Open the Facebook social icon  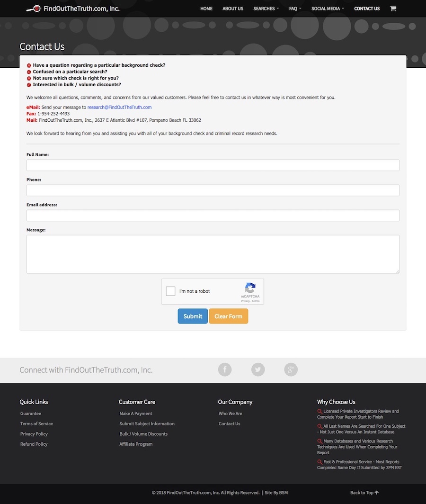(225, 369)
